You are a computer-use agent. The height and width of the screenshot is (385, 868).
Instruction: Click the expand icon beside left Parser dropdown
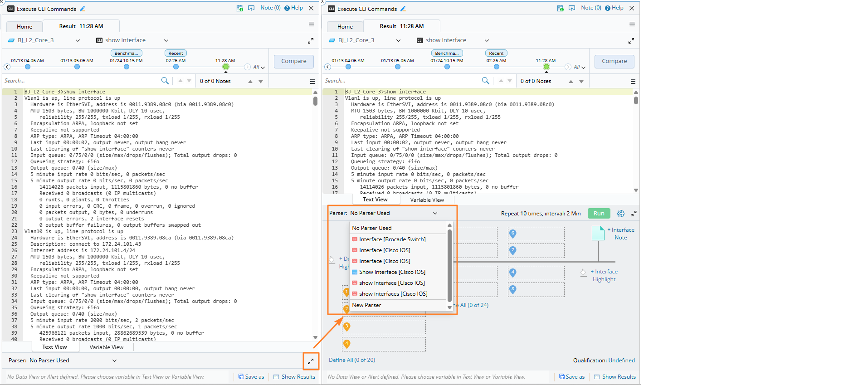pyautogui.click(x=311, y=361)
